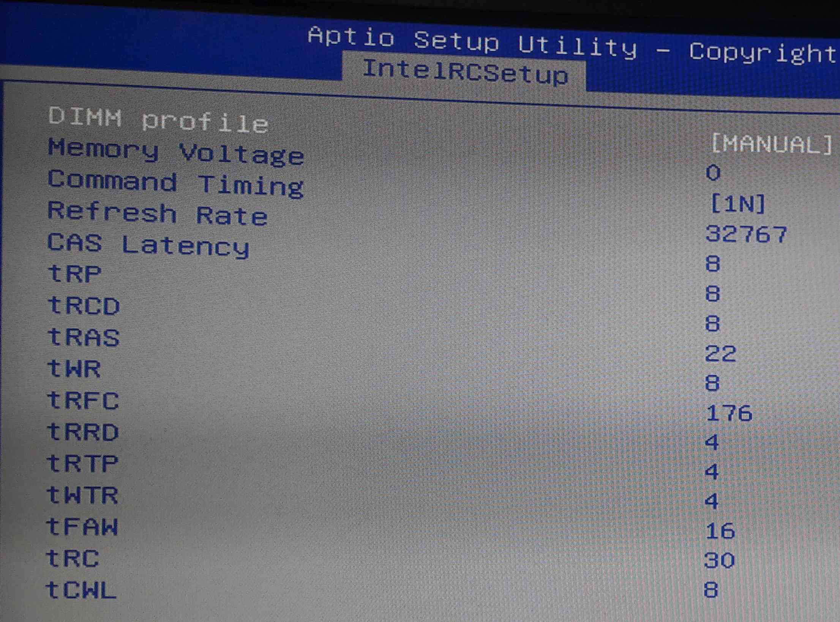Select the tFAW timing entry
This screenshot has width=840, height=622.
[82, 527]
